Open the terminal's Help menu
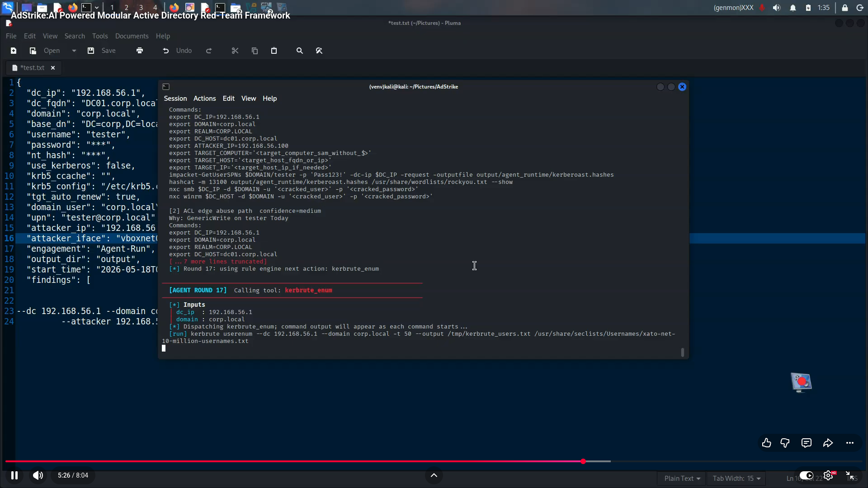The image size is (868, 488). (270, 99)
